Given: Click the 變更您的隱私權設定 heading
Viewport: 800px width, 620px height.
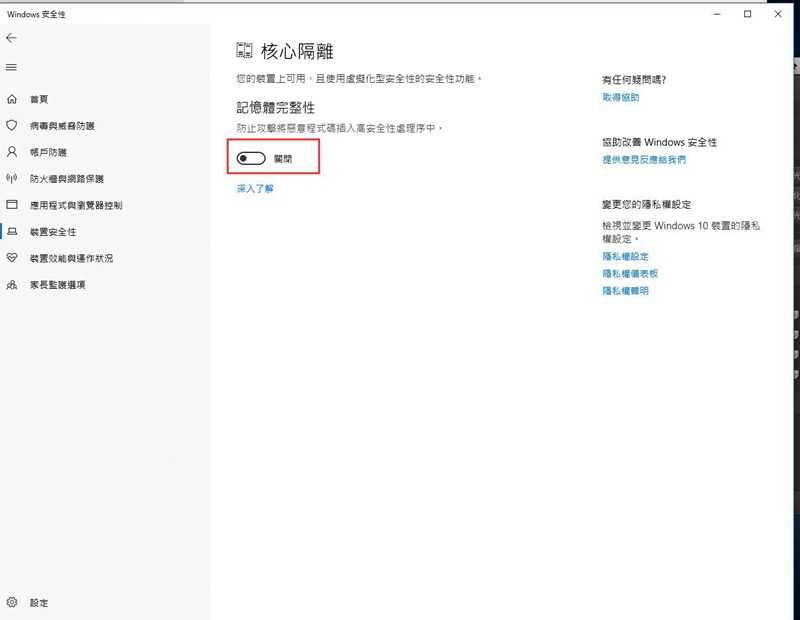Looking at the screenshot, I should pyautogui.click(x=647, y=205).
